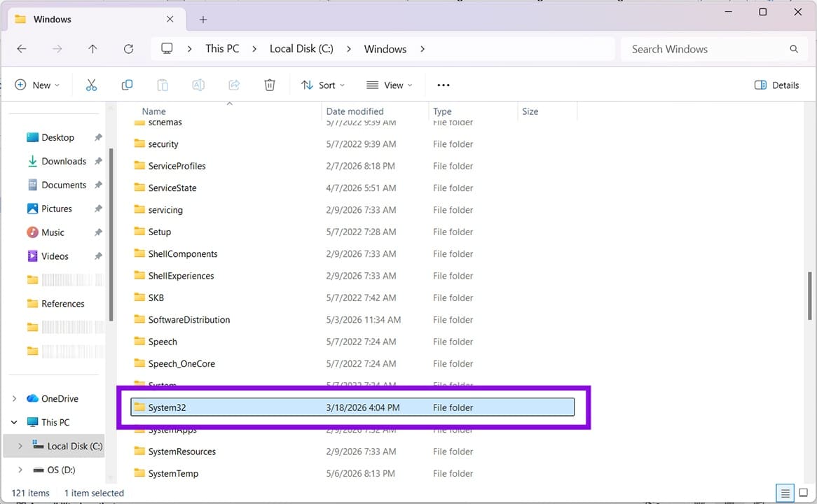
Task: Click the chevron after Windows in address bar
Action: [423, 49]
